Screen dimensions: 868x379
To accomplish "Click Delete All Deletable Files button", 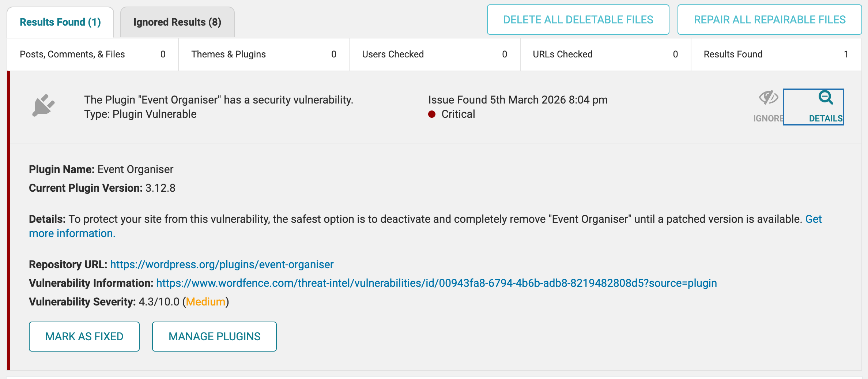I will click(x=578, y=20).
